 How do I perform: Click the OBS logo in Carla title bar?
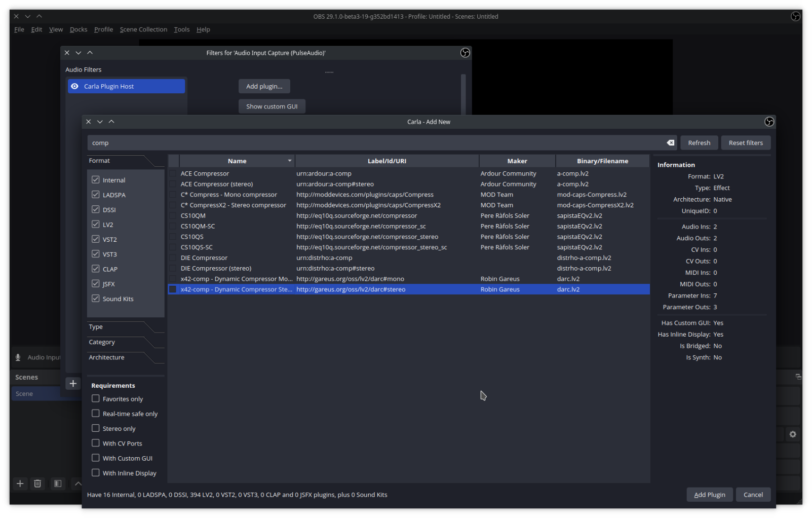769,122
